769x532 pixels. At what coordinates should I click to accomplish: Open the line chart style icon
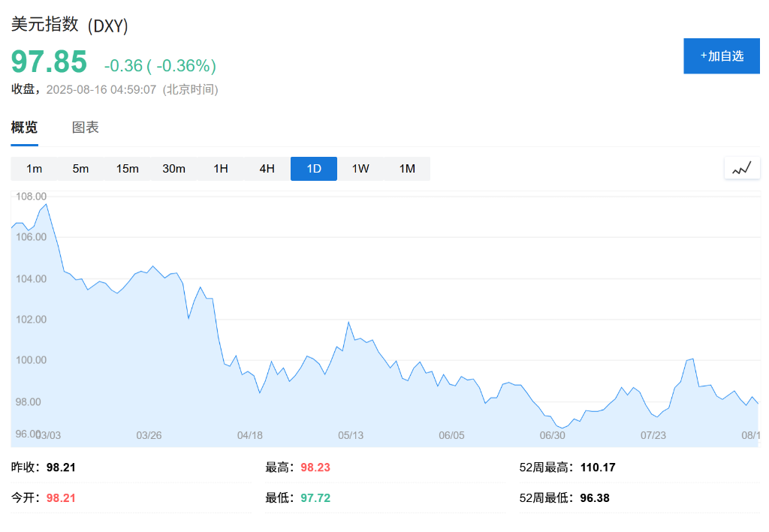tap(742, 169)
